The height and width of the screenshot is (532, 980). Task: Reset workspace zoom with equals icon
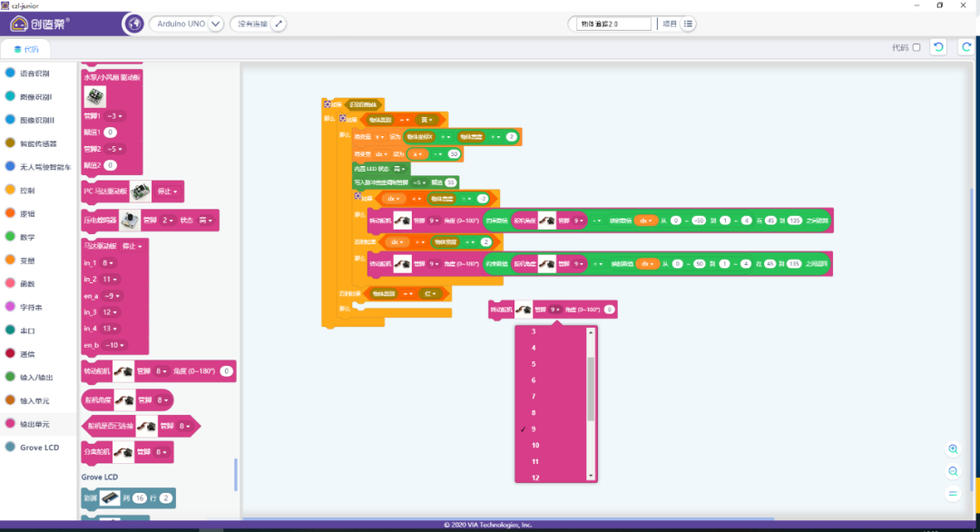pyautogui.click(x=953, y=493)
